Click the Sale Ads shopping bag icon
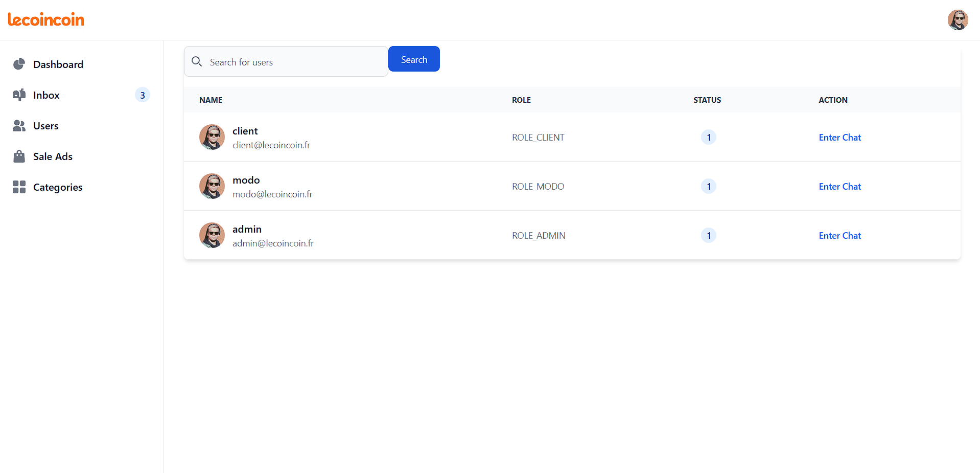 pos(19,156)
